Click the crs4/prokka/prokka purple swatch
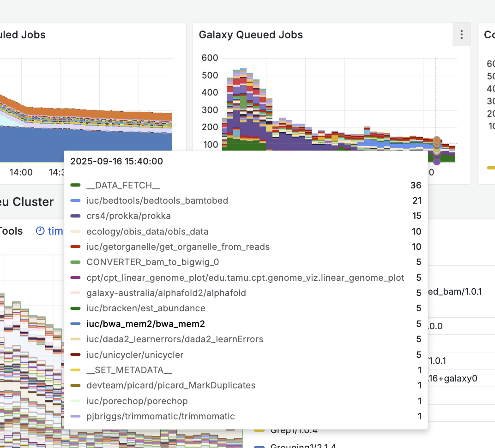Viewport: 495px width, 448px height. tap(75, 216)
